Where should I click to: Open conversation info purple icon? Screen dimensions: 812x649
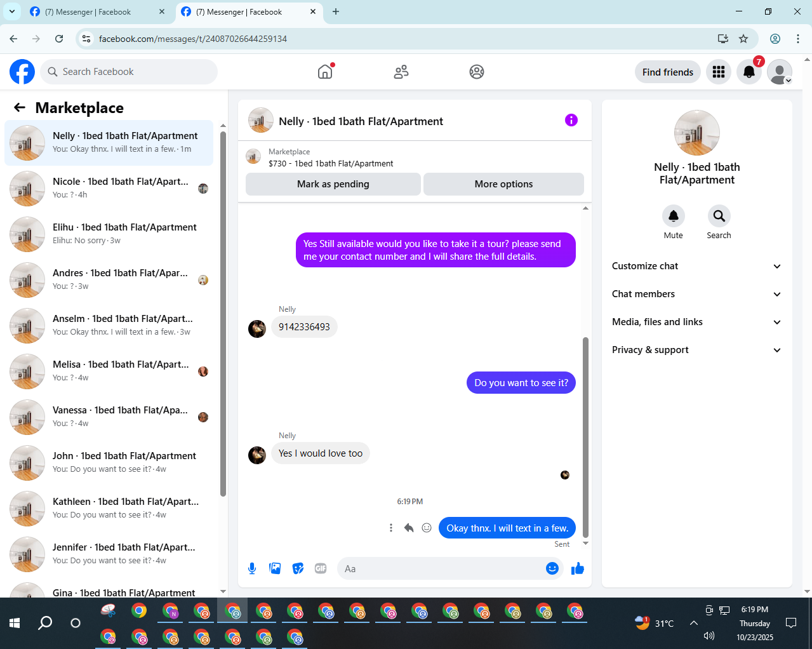[571, 120]
